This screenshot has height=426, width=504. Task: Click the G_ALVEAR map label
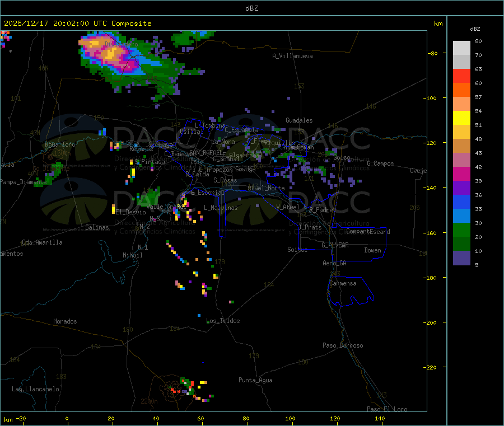pyautogui.click(x=335, y=245)
